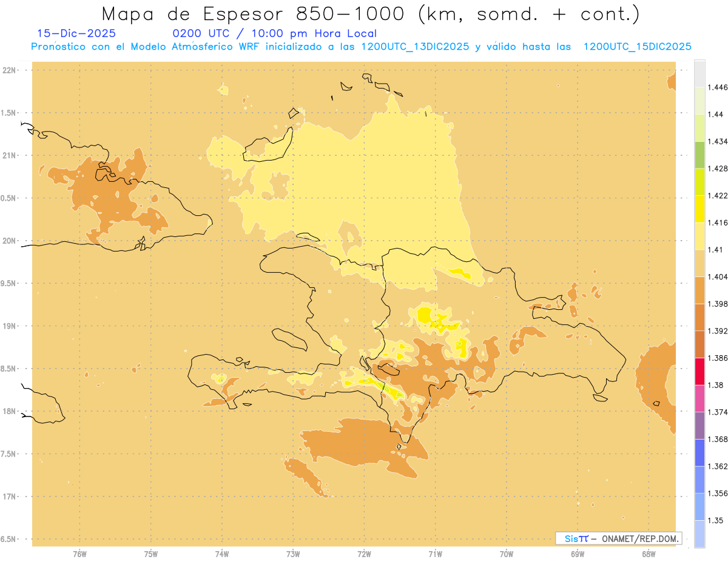The width and height of the screenshot is (728, 562).
Task: Click the colorbar value 1.422
Action: click(x=718, y=195)
